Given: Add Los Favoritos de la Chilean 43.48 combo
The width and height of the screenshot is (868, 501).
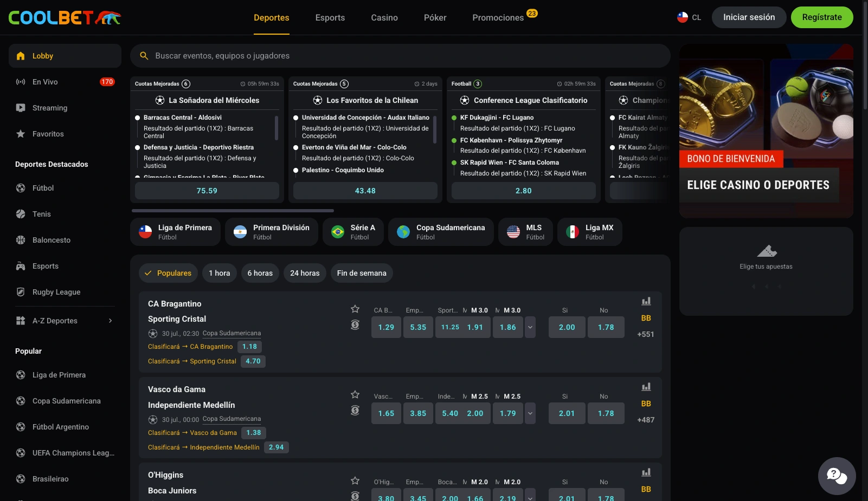Looking at the screenshot, I should click(x=365, y=191).
